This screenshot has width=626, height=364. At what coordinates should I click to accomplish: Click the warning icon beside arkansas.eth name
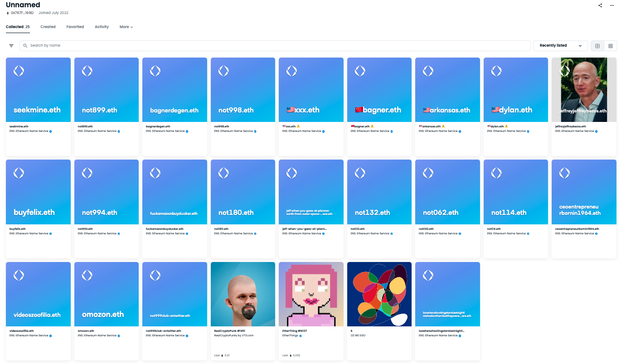tap(443, 126)
